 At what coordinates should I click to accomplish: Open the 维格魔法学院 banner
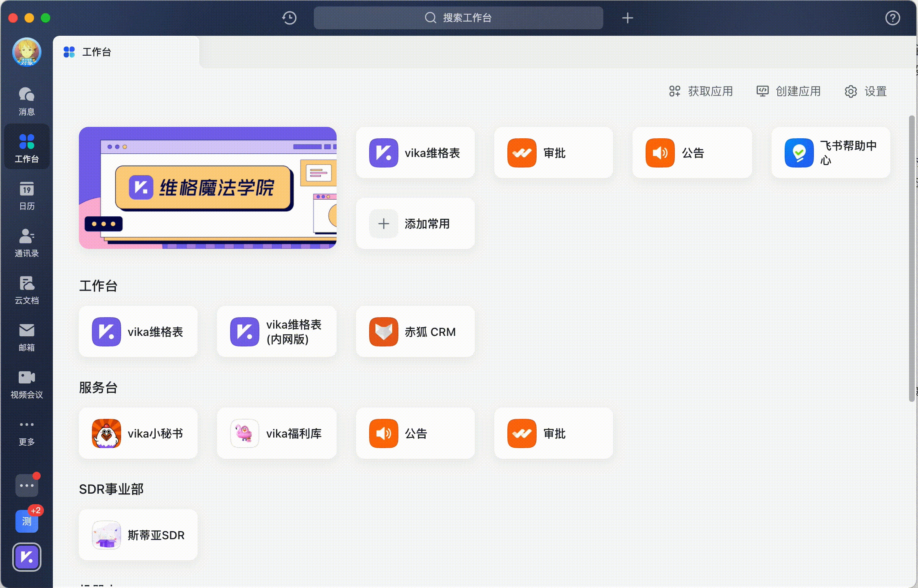click(207, 187)
